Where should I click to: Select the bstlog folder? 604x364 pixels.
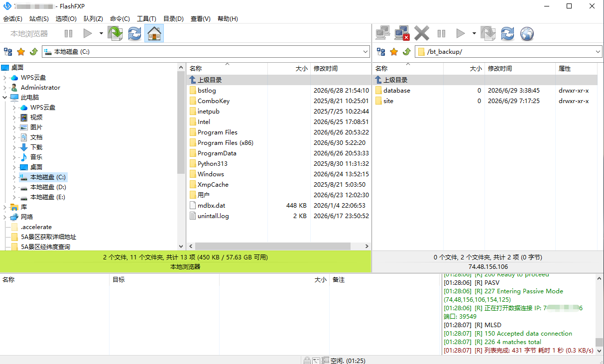pyautogui.click(x=207, y=91)
